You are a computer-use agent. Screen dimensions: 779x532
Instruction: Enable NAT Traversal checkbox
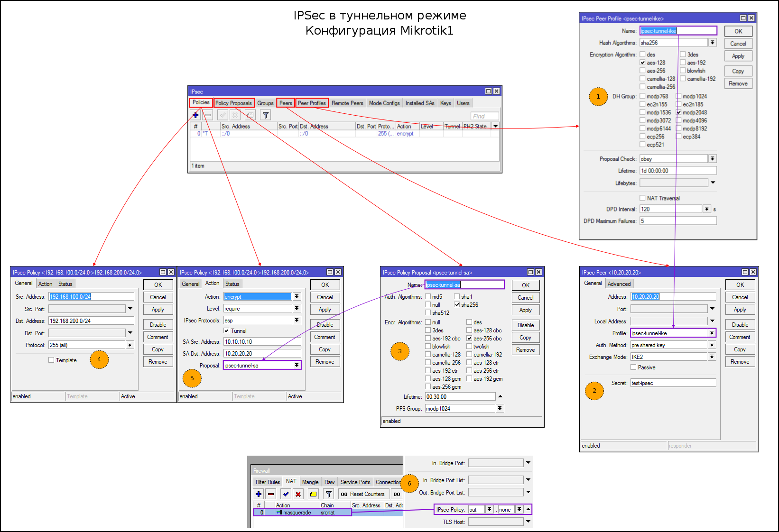click(x=642, y=198)
